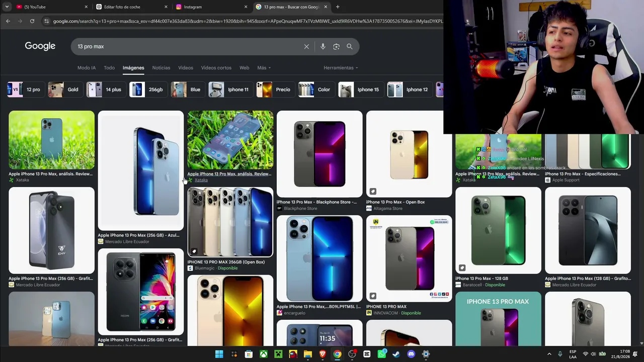Show hidden system tray icons
This screenshot has width=644, height=362.
click(x=549, y=354)
